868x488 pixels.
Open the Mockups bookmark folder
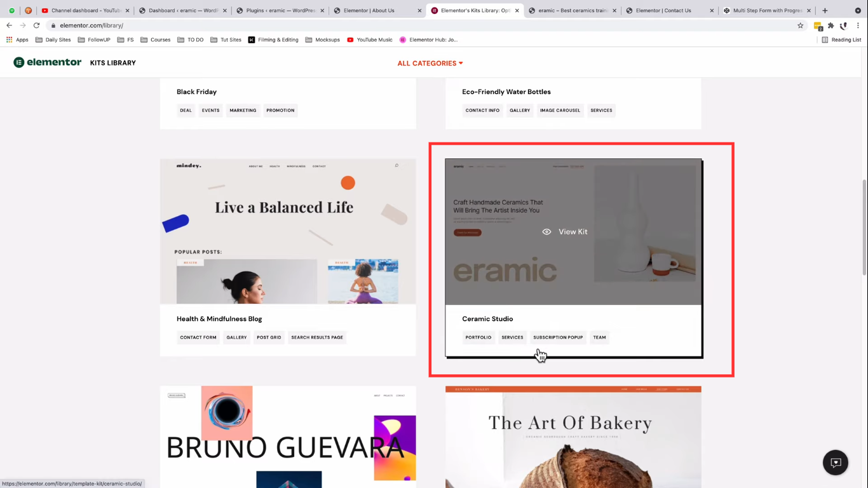[323, 39]
